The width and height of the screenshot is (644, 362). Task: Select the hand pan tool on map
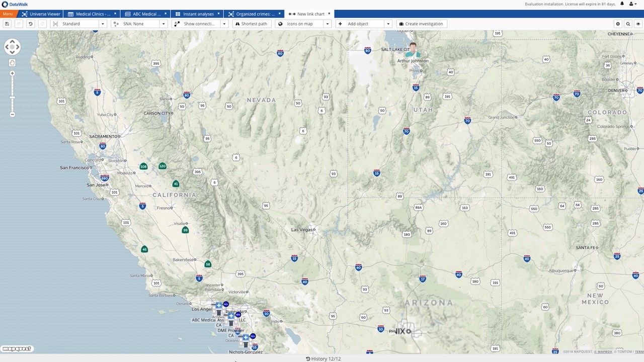12,63
